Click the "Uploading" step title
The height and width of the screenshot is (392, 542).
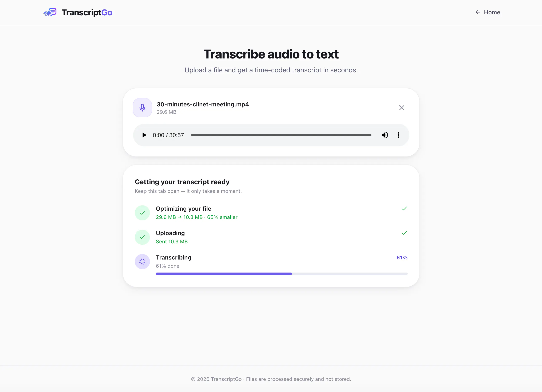pyautogui.click(x=170, y=233)
